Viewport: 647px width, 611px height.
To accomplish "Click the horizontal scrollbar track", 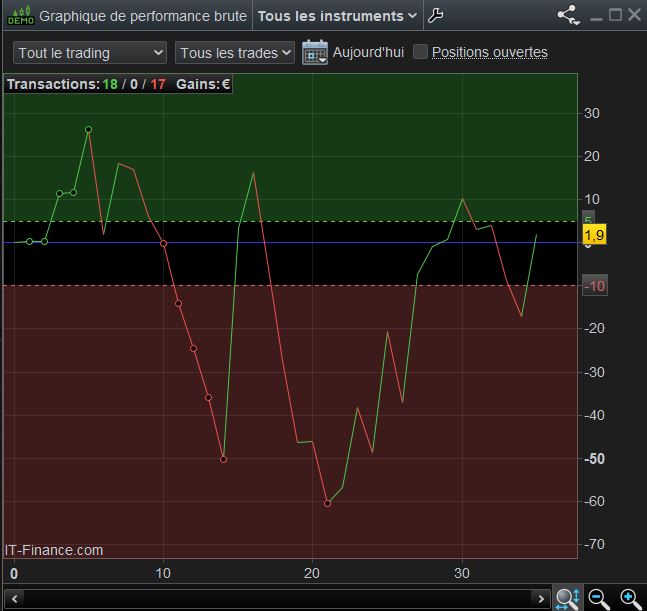I will point(278,598).
